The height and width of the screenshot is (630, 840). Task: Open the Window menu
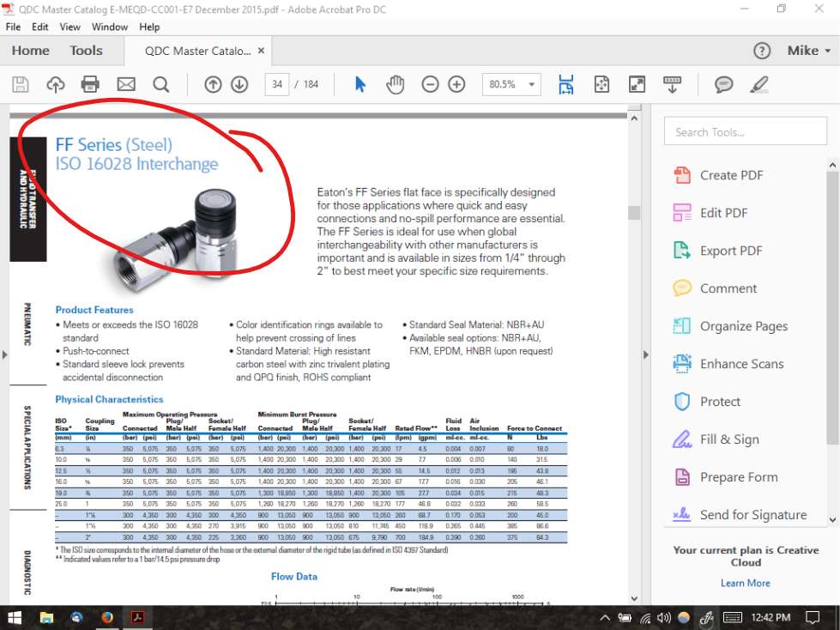tap(110, 27)
